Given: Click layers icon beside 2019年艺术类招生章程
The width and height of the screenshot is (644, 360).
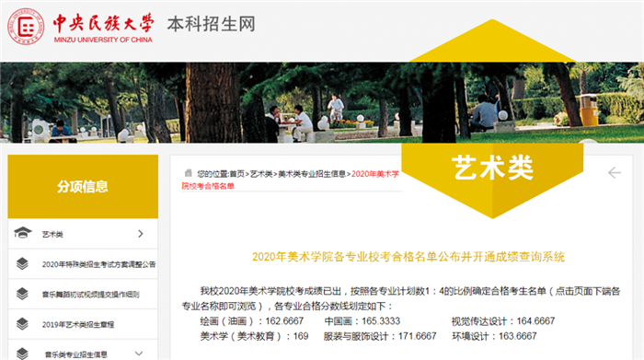Looking at the screenshot, I should coord(22,324).
